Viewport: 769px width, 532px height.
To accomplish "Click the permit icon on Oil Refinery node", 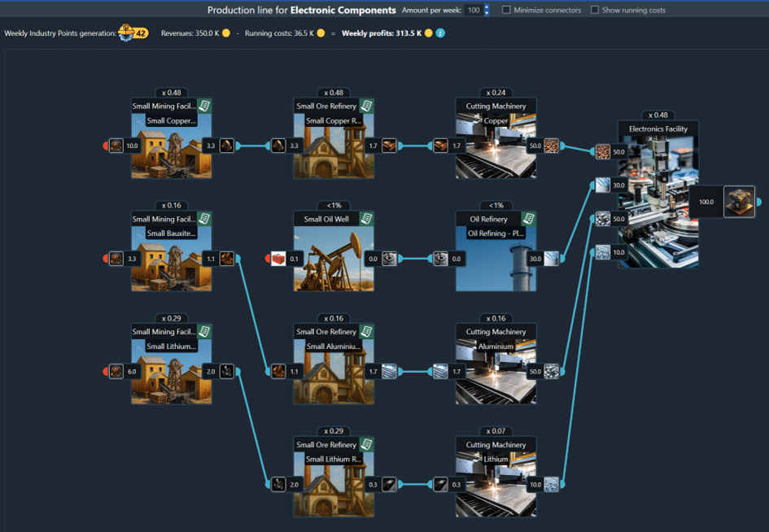I will (x=529, y=219).
